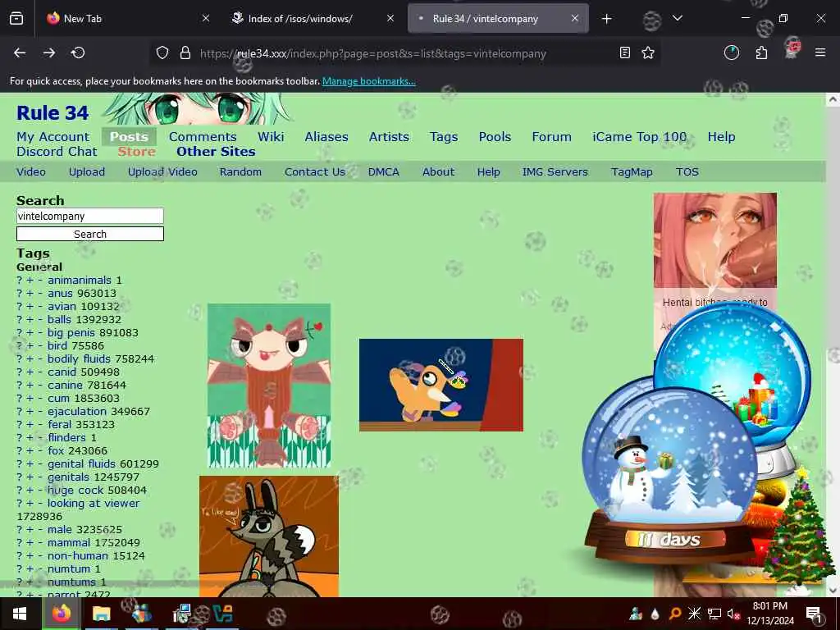Click the asterisk-shaped tray icon
The width and height of the screenshot is (840, 630).
pyautogui.click(x=694, y=614)
